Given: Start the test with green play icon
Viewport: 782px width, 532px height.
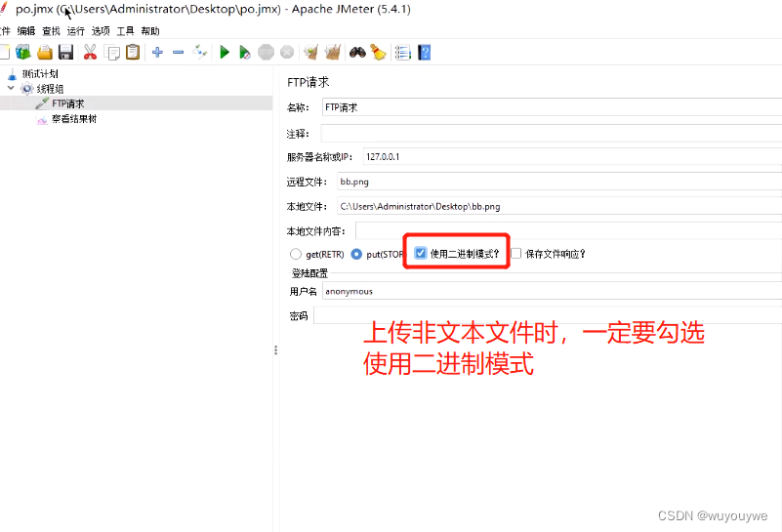Looking at the screenshot, I should (225, 52).
